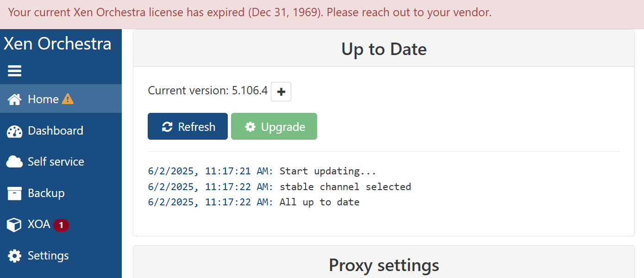Image resolution: width=644 pixels, height=278 pixels.
Task: Click the Proxy settings panel header
Action: (x=384, y=265)
